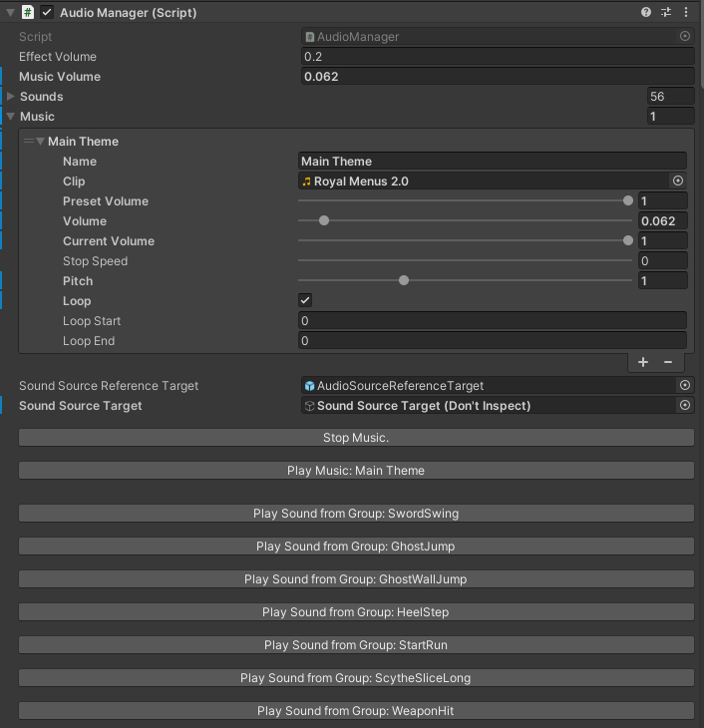Disable the Audio Manager component checkbox

(47, 12)
